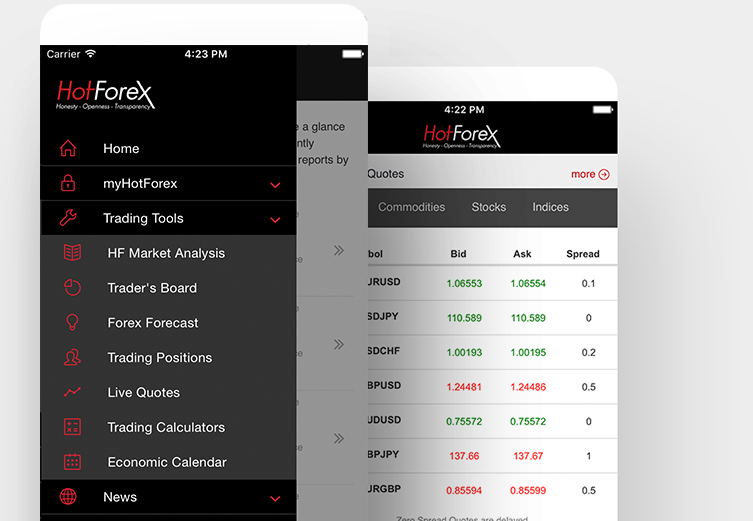Open Trader's Board
Viewport: 753px width, 521px height.
(x=168, y=288)
